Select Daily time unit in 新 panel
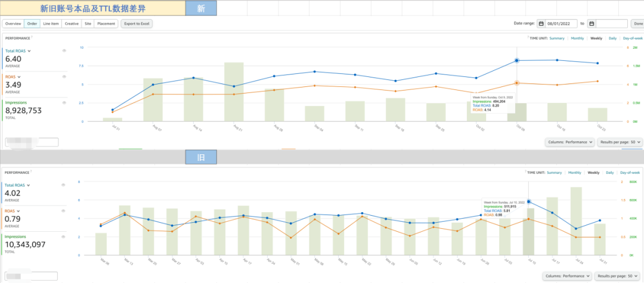Viewport: 644px width, 283px height. click(x=612, y=38)
